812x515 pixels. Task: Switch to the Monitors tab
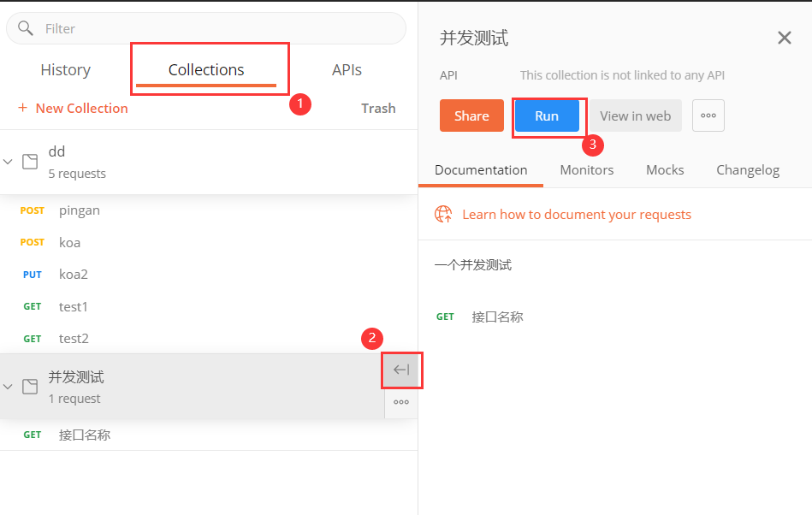click(587, 170)
